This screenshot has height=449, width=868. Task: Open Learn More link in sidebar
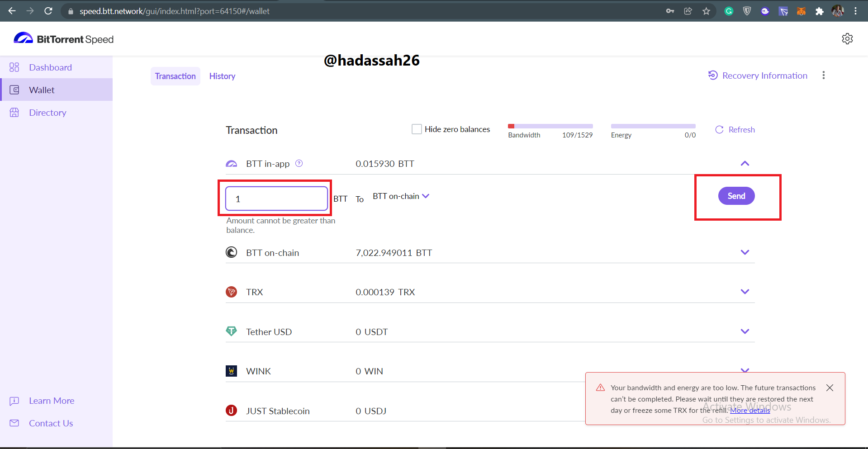click(x=52, y=401)
